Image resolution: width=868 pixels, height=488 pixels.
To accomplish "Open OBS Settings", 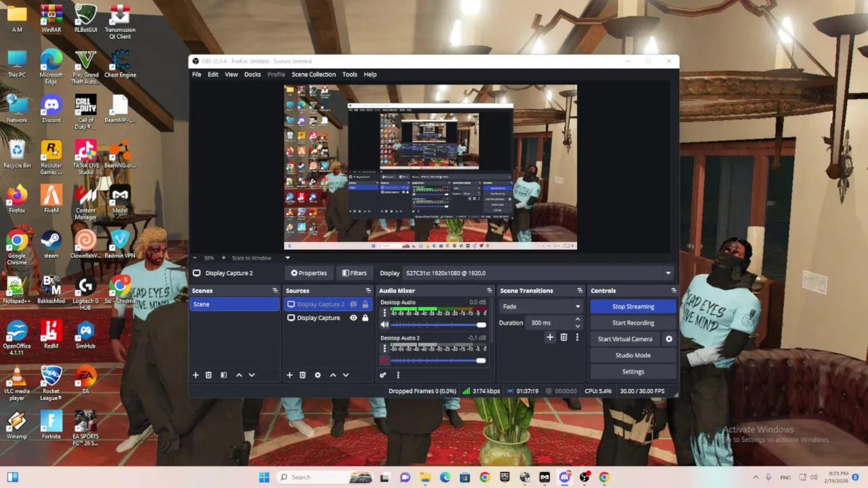I will point(633,371).
